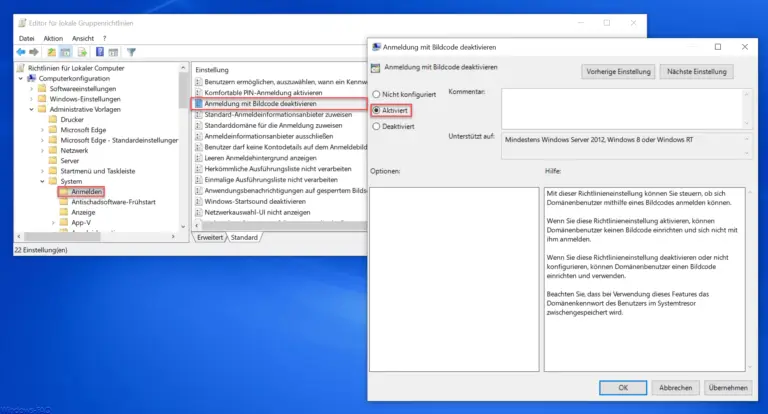Click the Forward arrow in toolbar
Screen dimensions: 768x414
click(34, 52)
